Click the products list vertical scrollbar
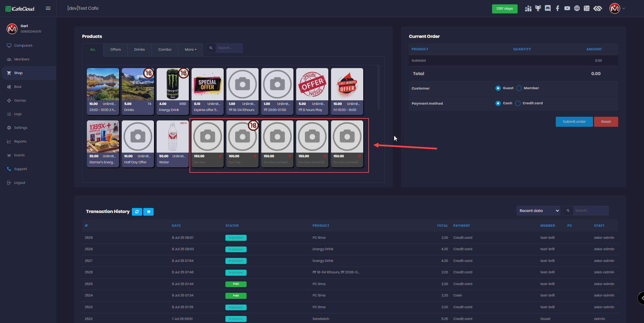644x323 pixels. 379,87
